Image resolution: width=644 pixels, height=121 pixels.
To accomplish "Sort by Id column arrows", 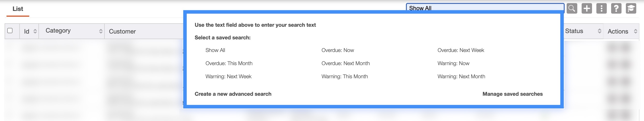I will click(x=35, y=31).
